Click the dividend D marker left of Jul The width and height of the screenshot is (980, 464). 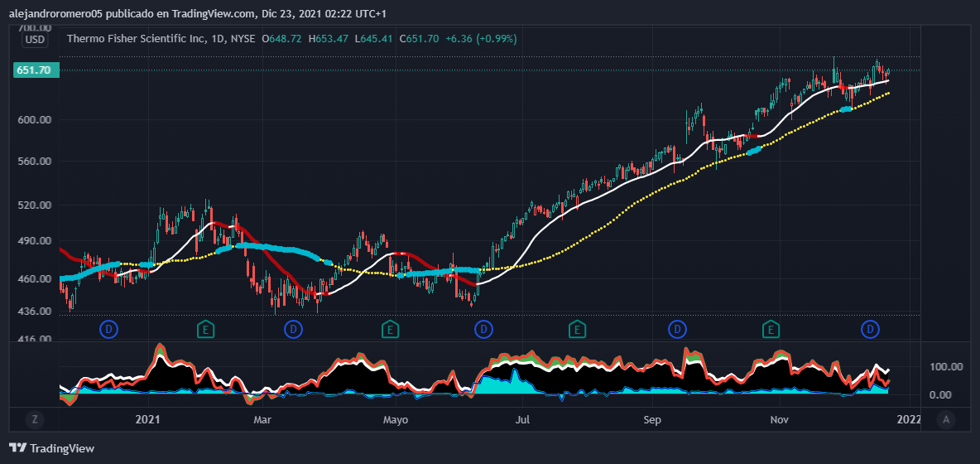tap(483, 328)
